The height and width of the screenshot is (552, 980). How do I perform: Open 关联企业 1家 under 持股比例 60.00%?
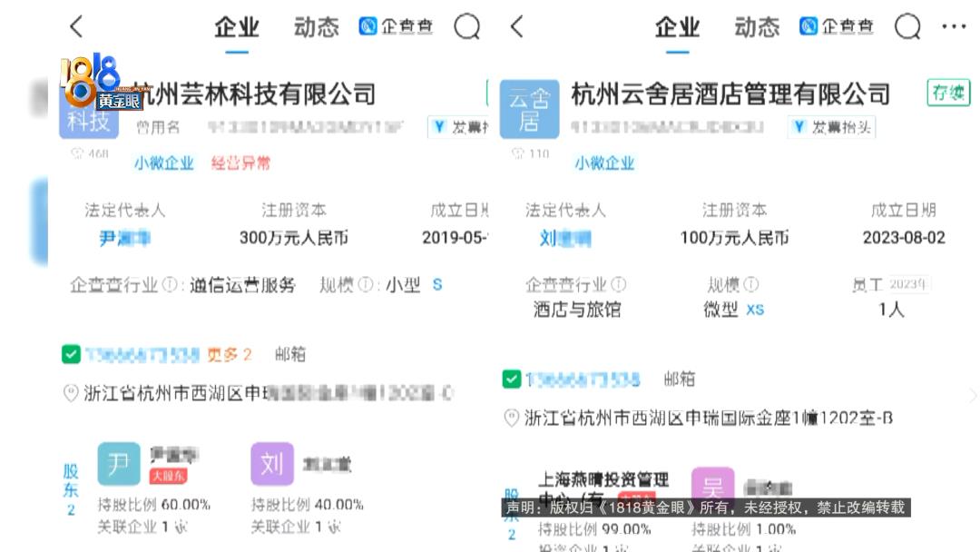pos(142,527)
